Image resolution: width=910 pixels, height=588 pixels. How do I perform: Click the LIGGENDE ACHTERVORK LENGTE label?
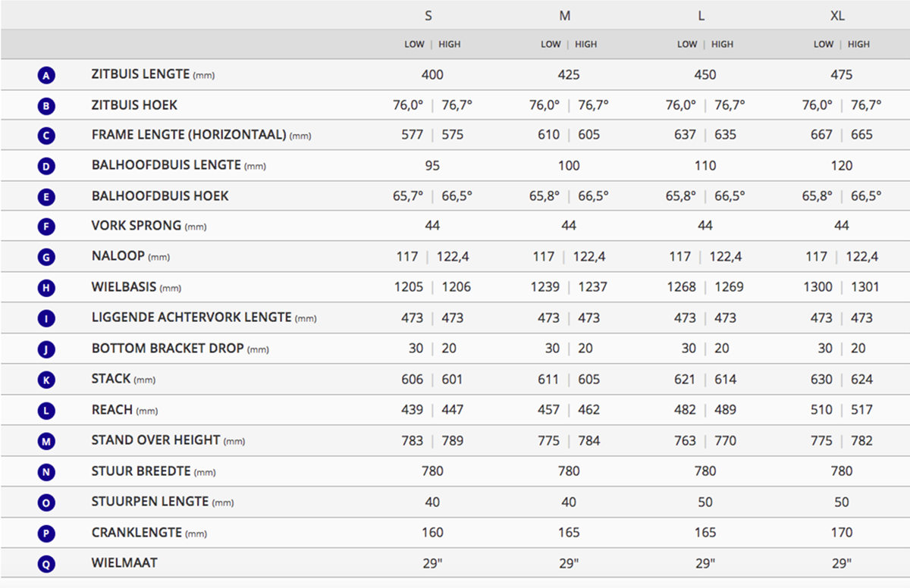click(x=191, y=317)
